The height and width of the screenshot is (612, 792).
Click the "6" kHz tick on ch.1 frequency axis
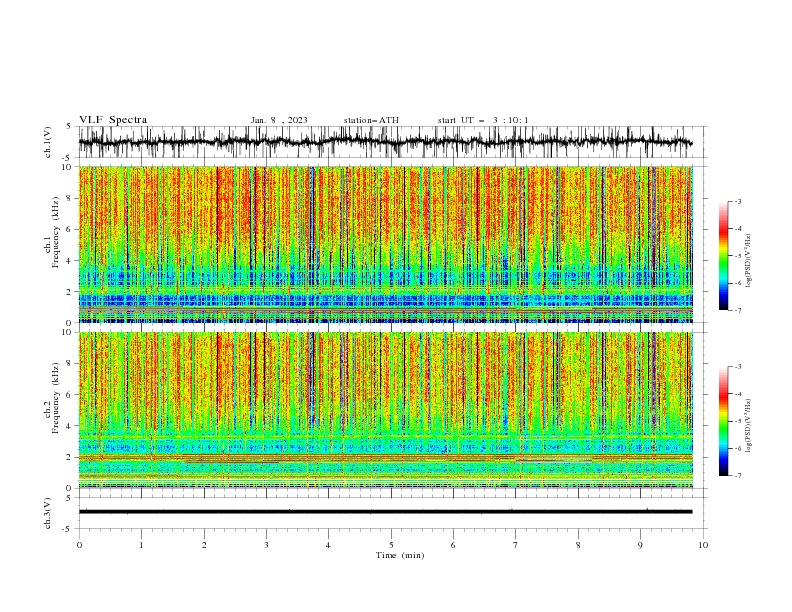(x=69, y=229)
